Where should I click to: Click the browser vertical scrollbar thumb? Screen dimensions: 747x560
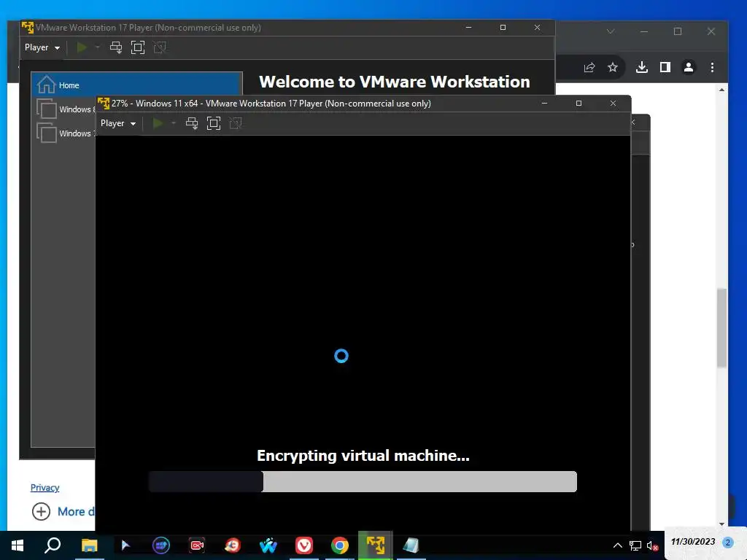721,327
